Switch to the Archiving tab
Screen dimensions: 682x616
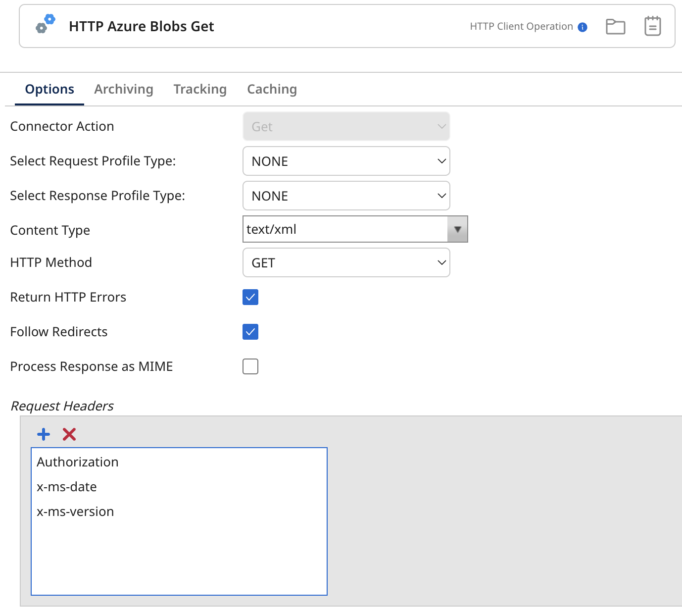pyautogui.click(x=123, y=89)
